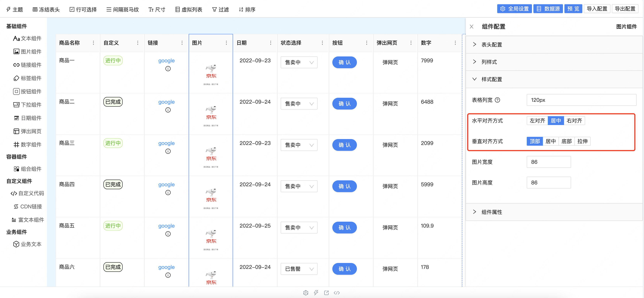Select 右对齐 horizontal alignment
Viewport: 644px width, 298px height.
tap(574, 120)
